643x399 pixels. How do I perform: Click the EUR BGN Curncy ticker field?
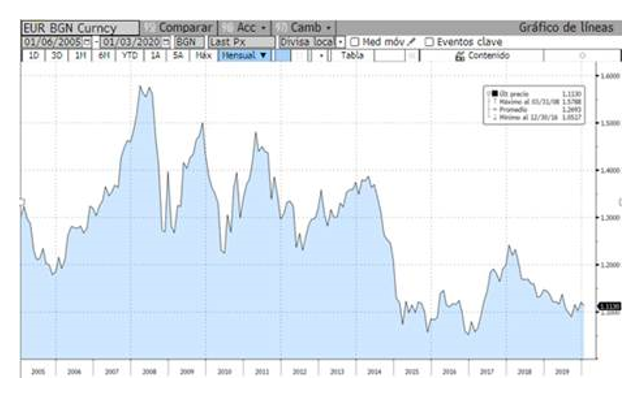[80, 28]
